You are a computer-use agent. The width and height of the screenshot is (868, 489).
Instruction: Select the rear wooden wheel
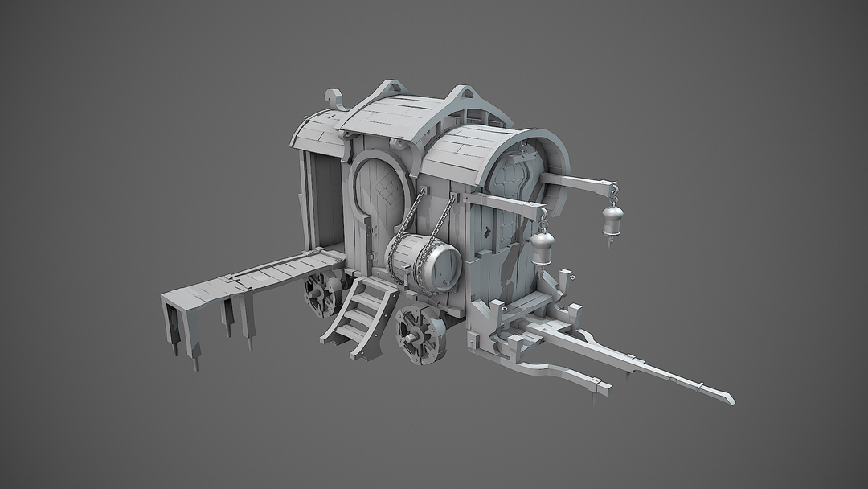coord(321,298)
